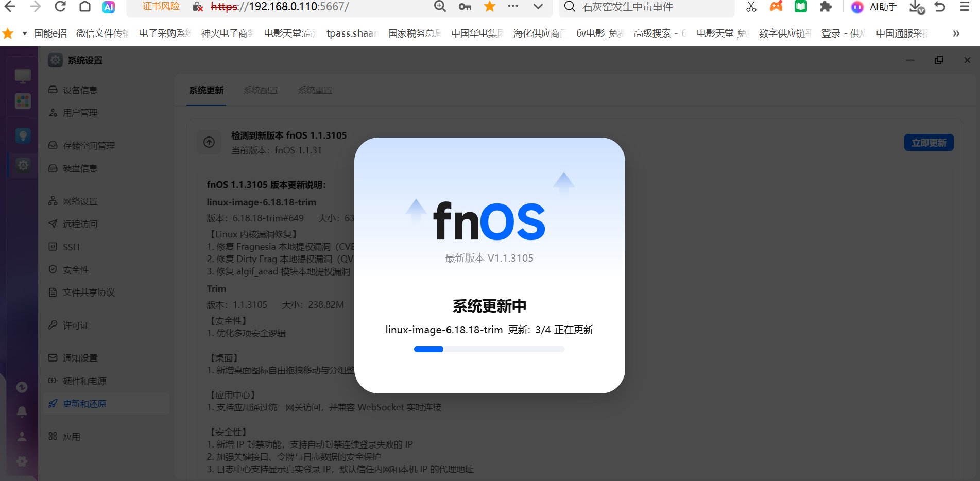Screen dimensions: 980x481
Task: Switch to the 系统重置 tab
Action: tap(315, 90)
